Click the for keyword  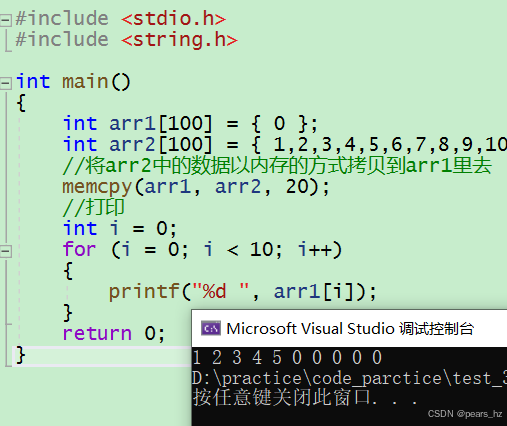click(x=79, y=249)
